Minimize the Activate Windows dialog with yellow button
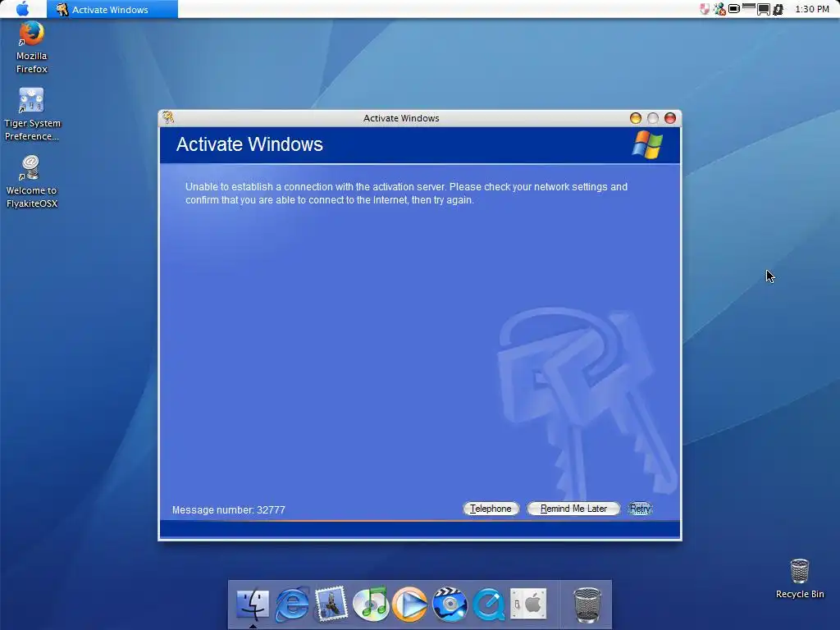840x630 pixels. click(636, 118)
